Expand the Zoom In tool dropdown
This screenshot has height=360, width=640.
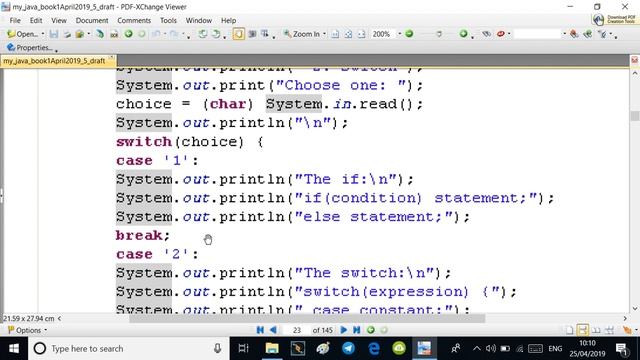pyautogui.click(x=324, y=34)
